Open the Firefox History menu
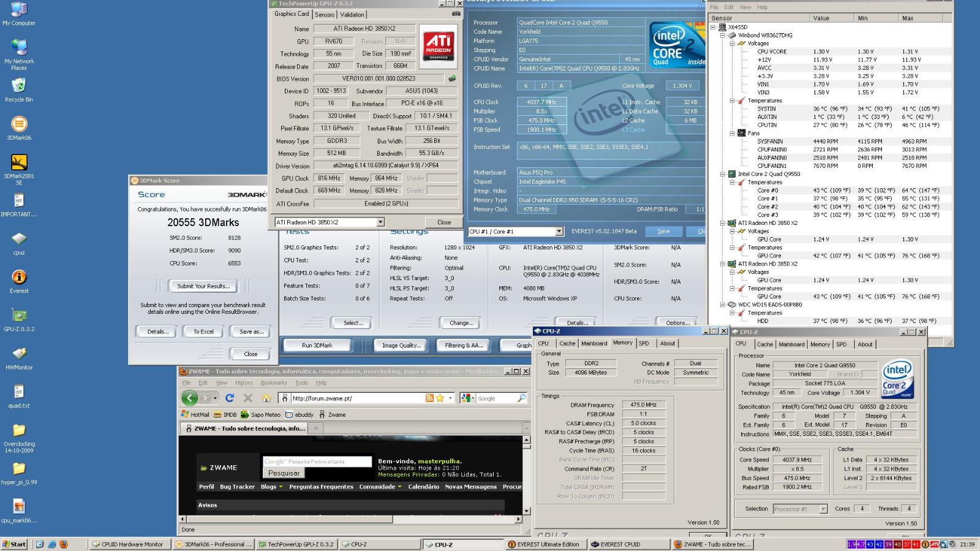Image resolution: width=980 pixels, height=551 pixels. click(x=244, y=382)
